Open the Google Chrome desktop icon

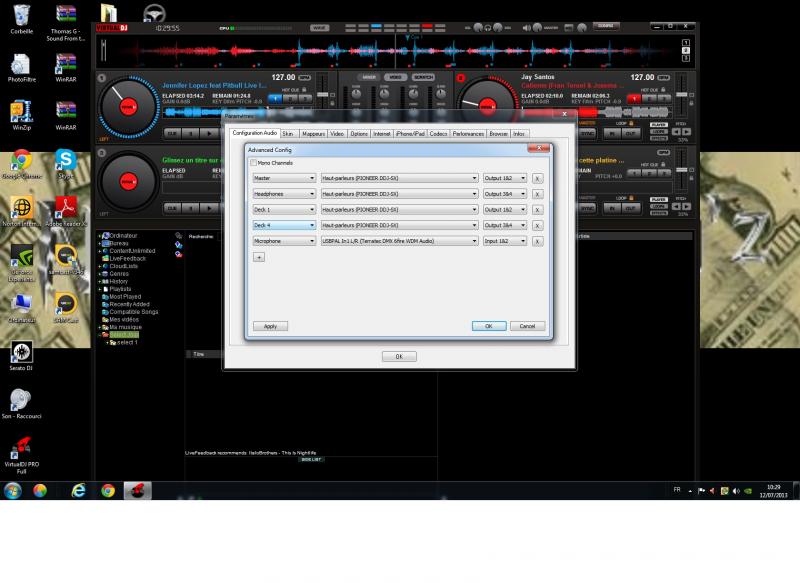coord(21,164)
